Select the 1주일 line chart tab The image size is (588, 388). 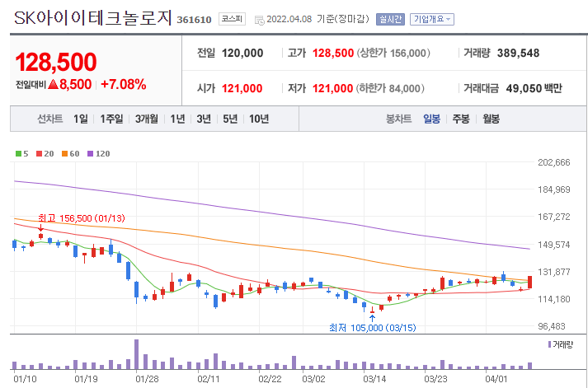[x=111, y=119]
